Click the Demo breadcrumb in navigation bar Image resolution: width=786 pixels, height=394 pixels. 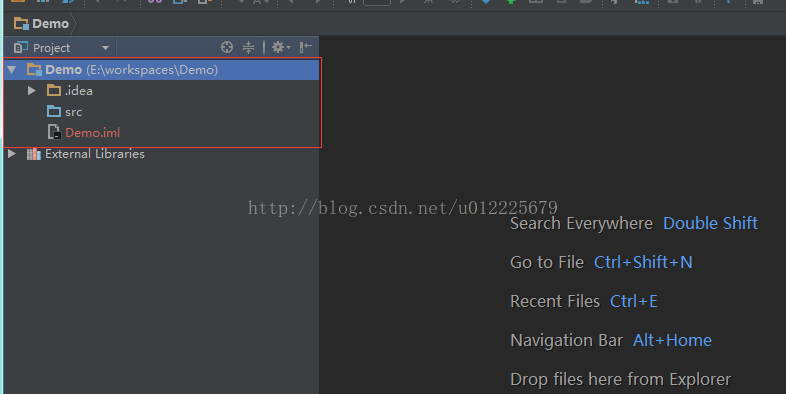pos(42,24)
